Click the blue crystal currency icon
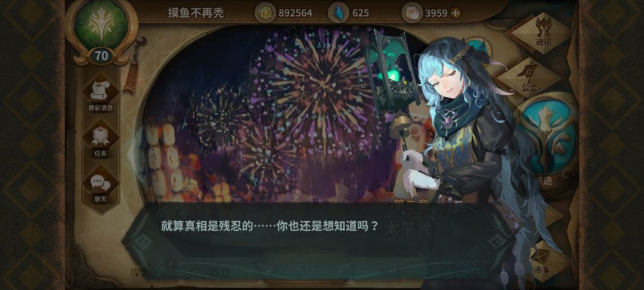The height and width of the screenshot is (290, 644). pos(339,13)
